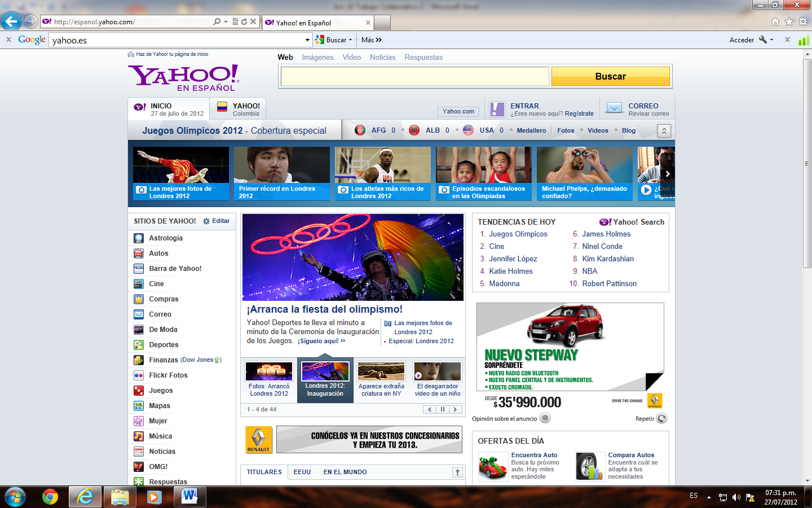Collapse the Titulares news section arrow
Screen dimensions: 812x508
point(457,472)
